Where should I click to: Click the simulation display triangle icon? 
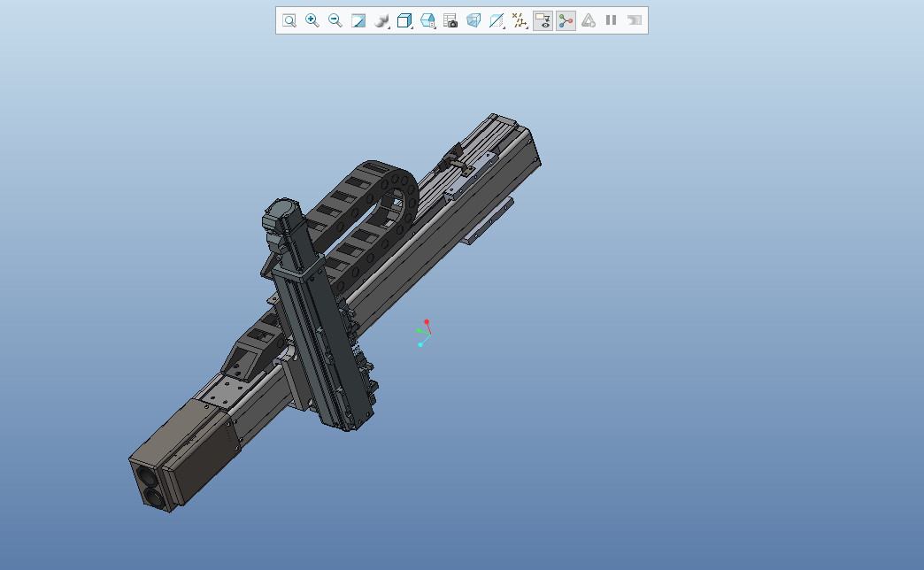click(x=588, y=20)
